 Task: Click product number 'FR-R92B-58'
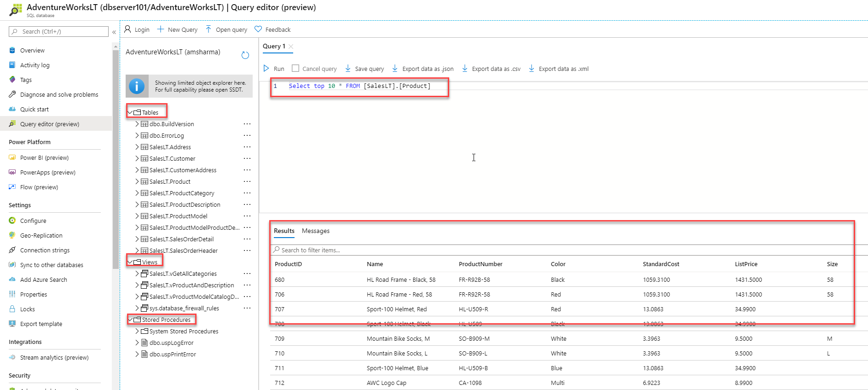point(474,279)
